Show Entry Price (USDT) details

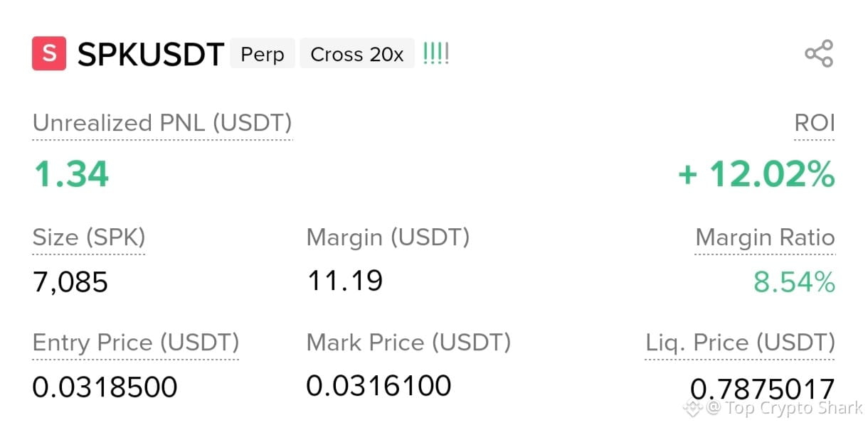pyautogui.click(x=136, y=343)
